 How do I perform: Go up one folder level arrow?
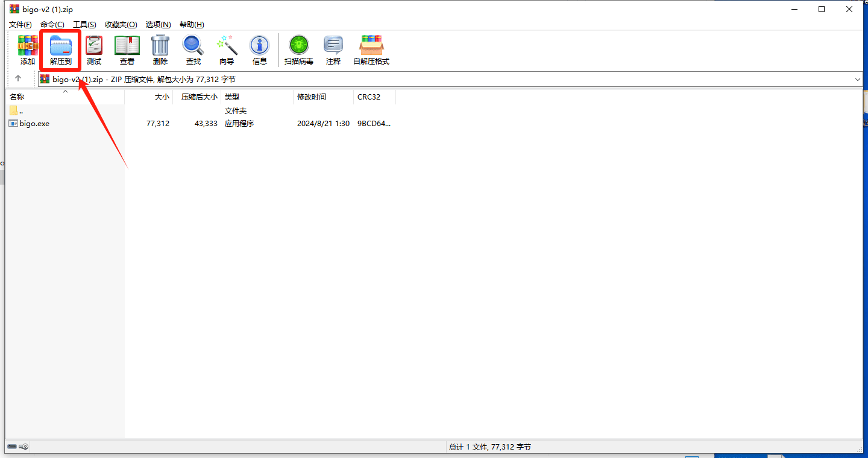18,78
